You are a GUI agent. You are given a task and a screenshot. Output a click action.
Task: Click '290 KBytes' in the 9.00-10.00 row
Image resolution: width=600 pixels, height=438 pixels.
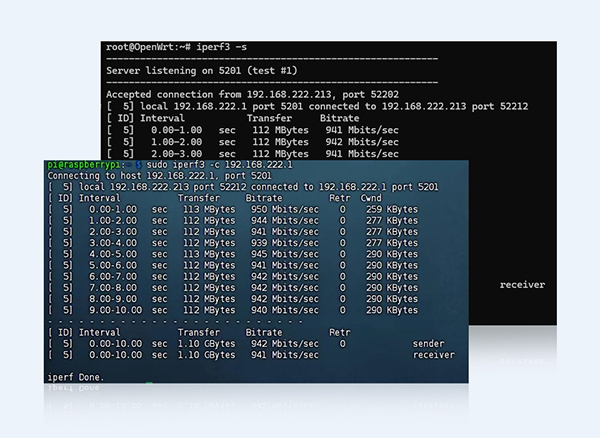click(x=392, y=310)
